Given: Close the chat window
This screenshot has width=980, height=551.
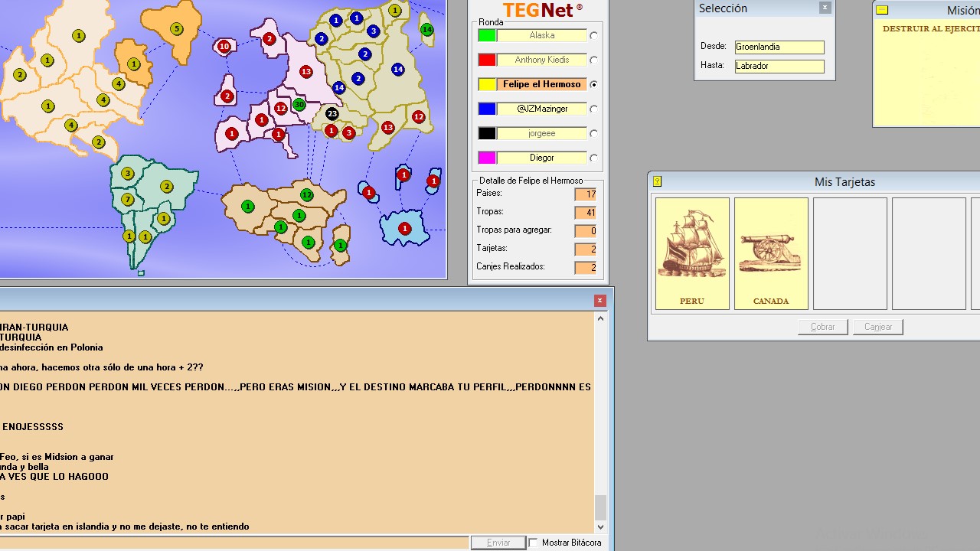Looking at the screenshot, I should [600, 301].
